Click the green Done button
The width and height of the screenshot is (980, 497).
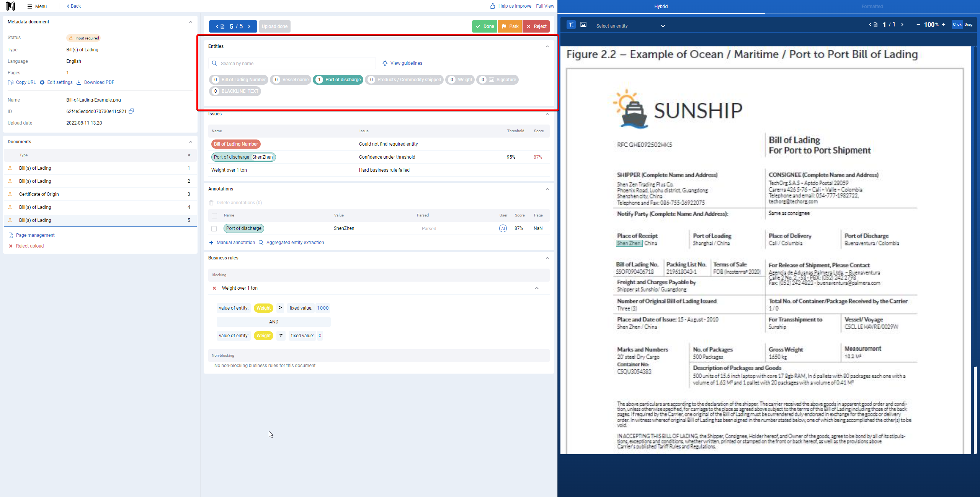click(485, 26)
